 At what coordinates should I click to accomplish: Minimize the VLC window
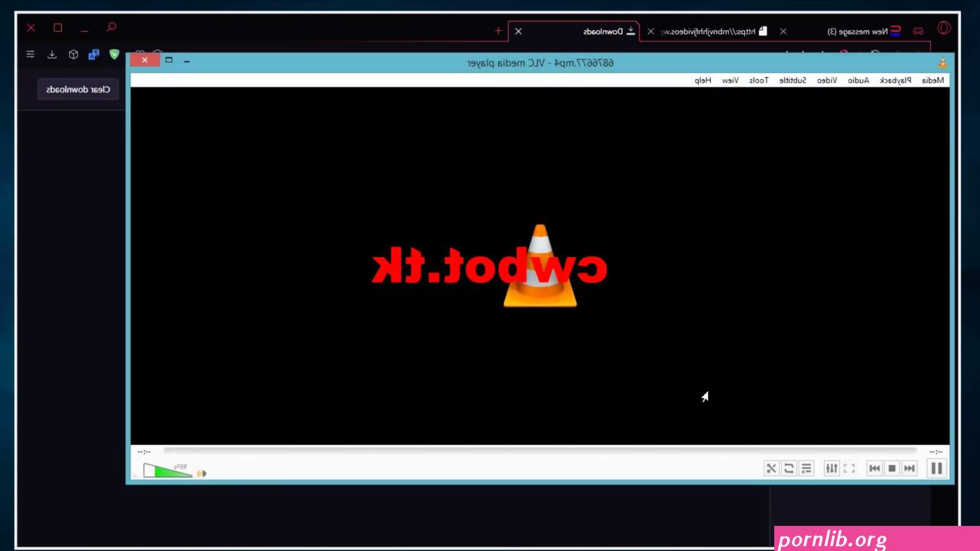(187, 61)
